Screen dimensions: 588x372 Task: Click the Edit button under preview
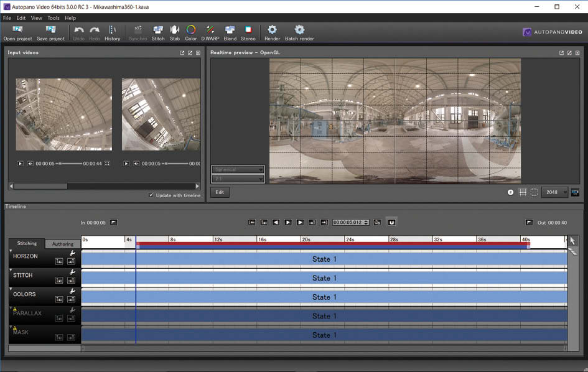[220, 192]
